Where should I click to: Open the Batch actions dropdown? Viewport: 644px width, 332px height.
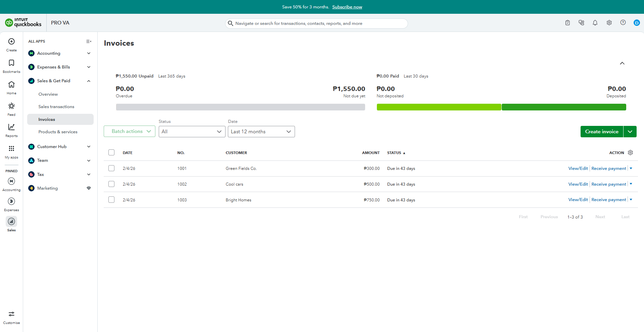coord(130,131)
